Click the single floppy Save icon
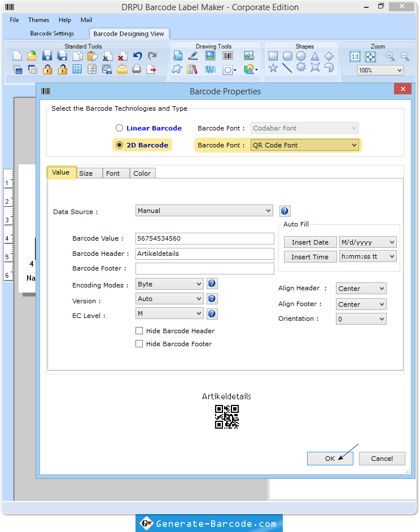Screen dimensions: 420x532 point(47,56)
